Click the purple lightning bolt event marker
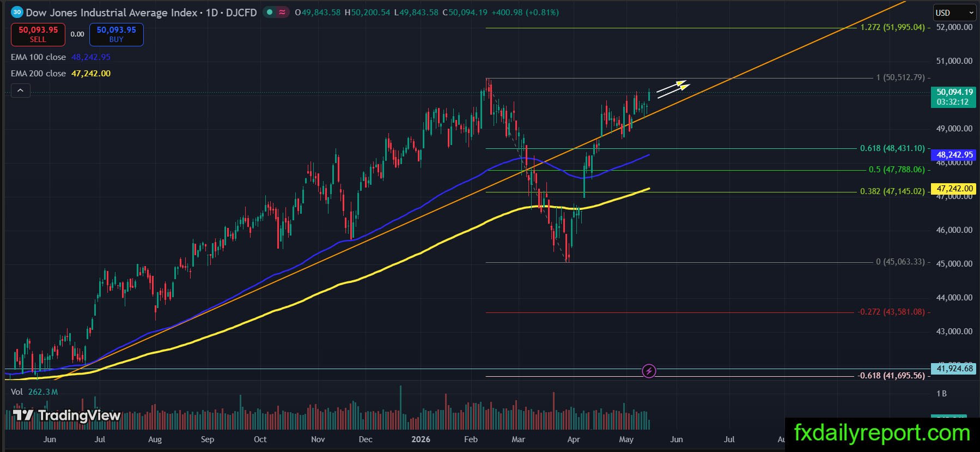 coord(649,371)
